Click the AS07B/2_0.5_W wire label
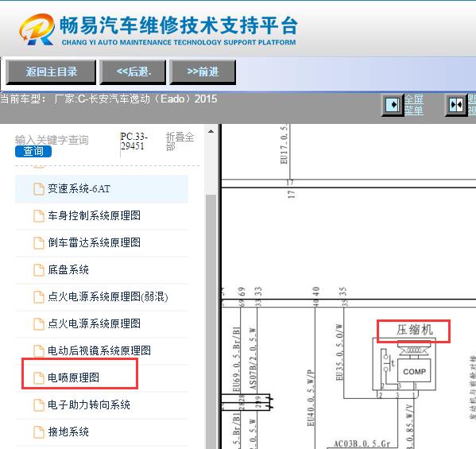476x449 pixels. click(x=253, y=359)
